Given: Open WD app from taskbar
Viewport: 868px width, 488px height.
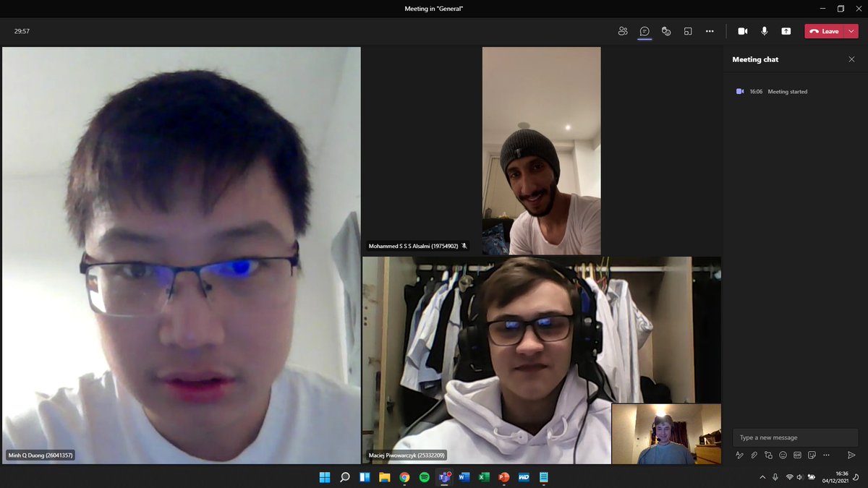Looking at the screenshot, I should (x=524, y=477).
